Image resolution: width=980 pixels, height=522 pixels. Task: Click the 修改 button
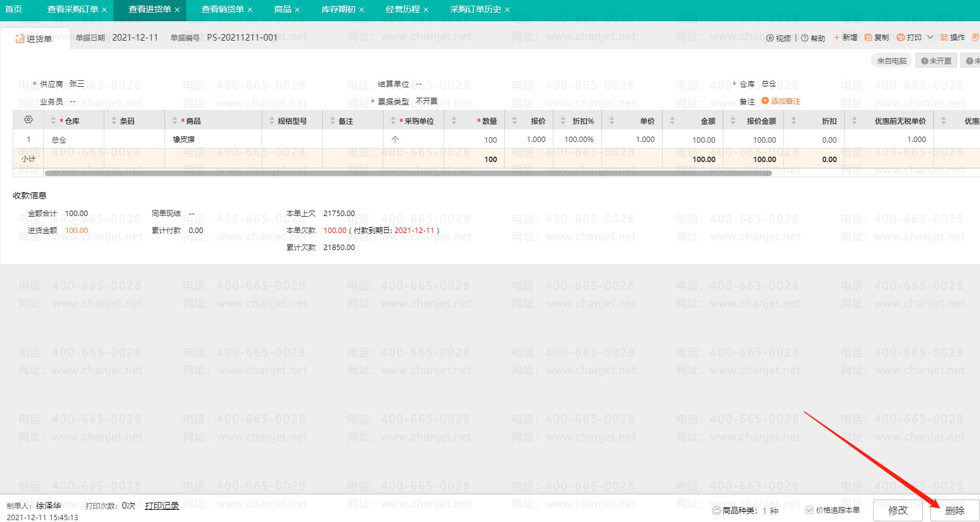pos(898,510)
